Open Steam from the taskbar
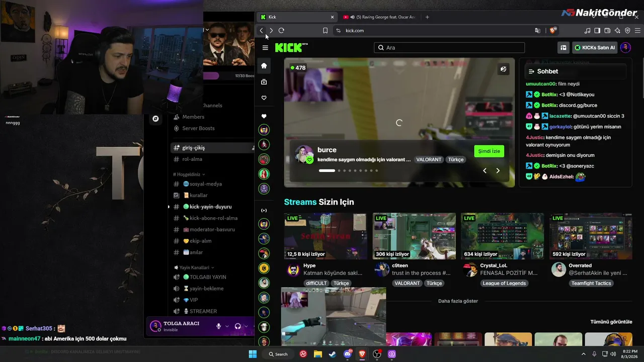Viewport: 644px width, 362px height. 333,354
